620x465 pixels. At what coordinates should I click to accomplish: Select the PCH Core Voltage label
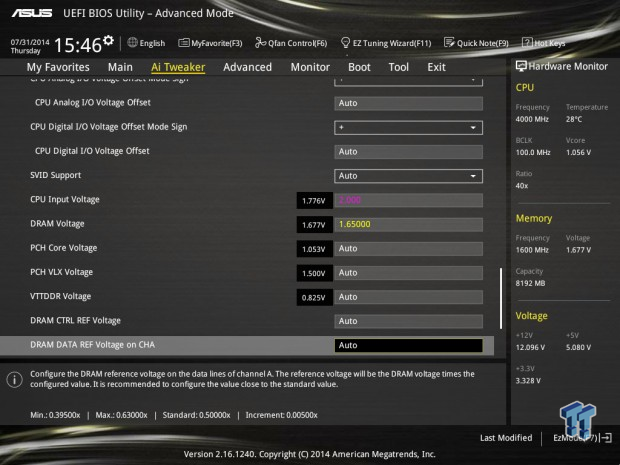pyautogui.click(x=64, y=248)
